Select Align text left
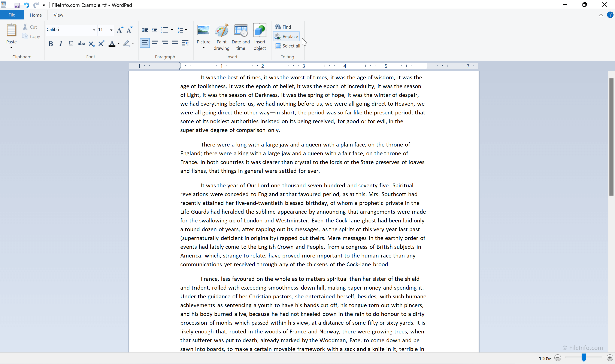This screenshot has width=615, height=364. pos(145,43)
